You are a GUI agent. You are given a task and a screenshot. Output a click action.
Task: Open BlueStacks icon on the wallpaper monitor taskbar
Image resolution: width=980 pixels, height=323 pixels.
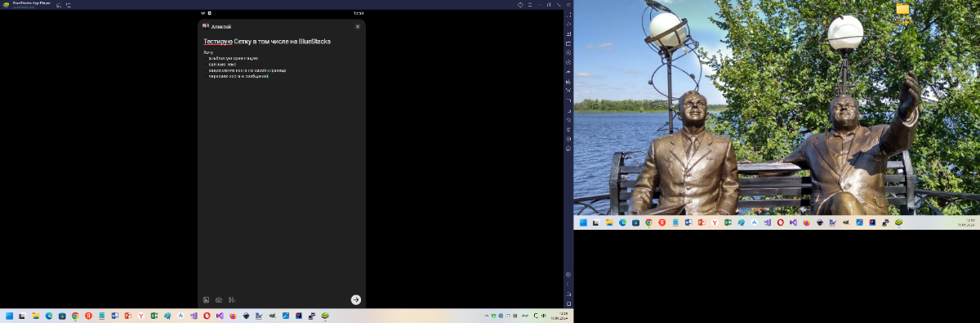pyautogui.click(x=898, y=222)
